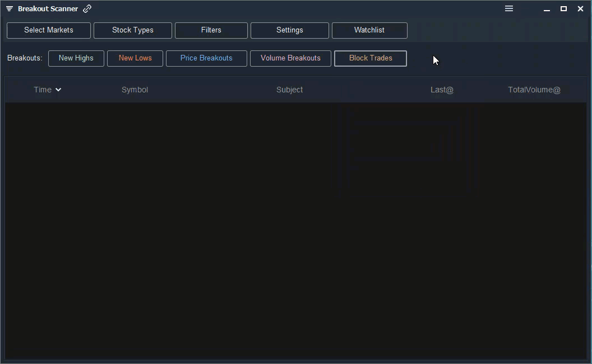
Task: Click the chain link icon beside Breakout Scanner title
Action: pyautogui.click(x=87, y=8)
